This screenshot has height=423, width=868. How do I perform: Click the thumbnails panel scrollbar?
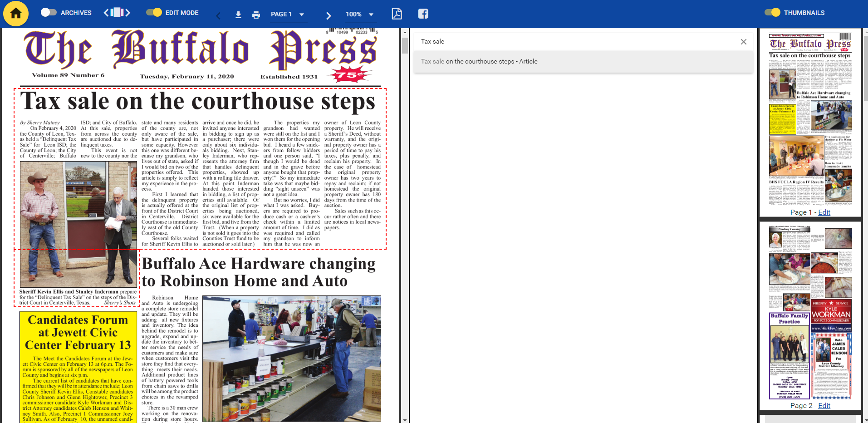866,68
